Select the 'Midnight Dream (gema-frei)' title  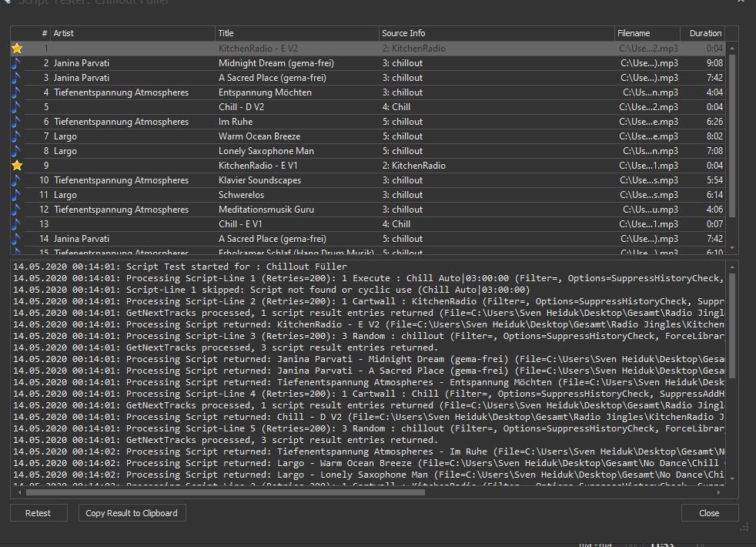[276, 63]
